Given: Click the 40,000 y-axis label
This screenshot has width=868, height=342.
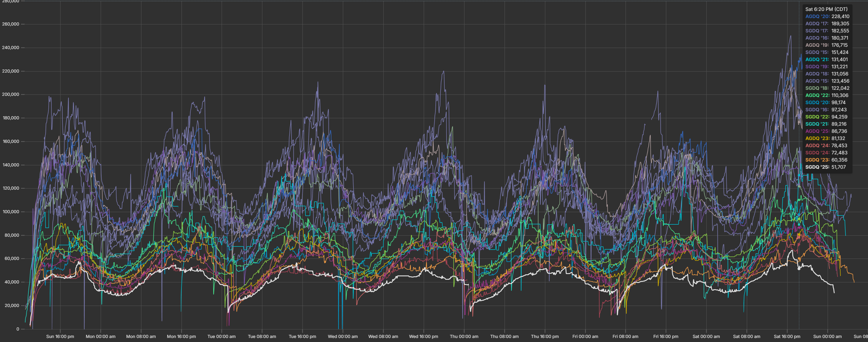Looking at the screenshot, I should 12,282.
